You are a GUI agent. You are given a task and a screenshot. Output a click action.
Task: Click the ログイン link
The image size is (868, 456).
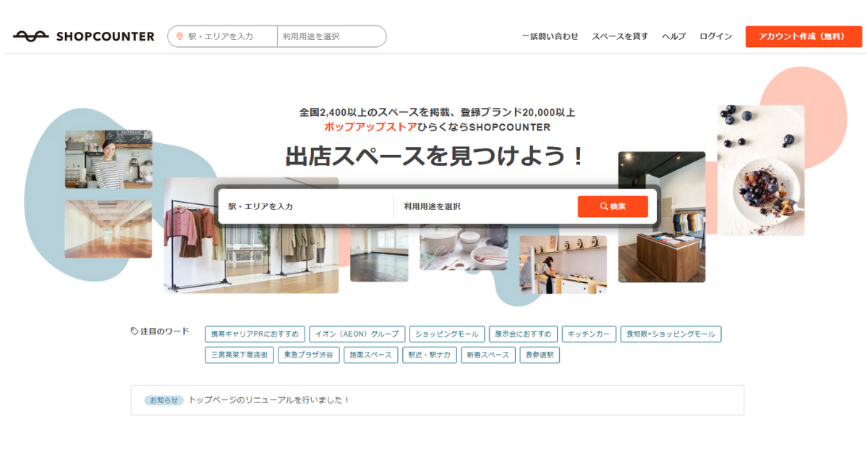pyautogui.click(x=715, y=36)
